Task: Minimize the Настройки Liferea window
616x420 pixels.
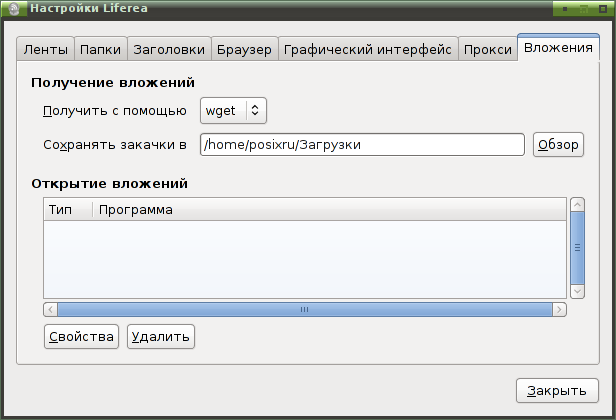Action: click(565, 9)
